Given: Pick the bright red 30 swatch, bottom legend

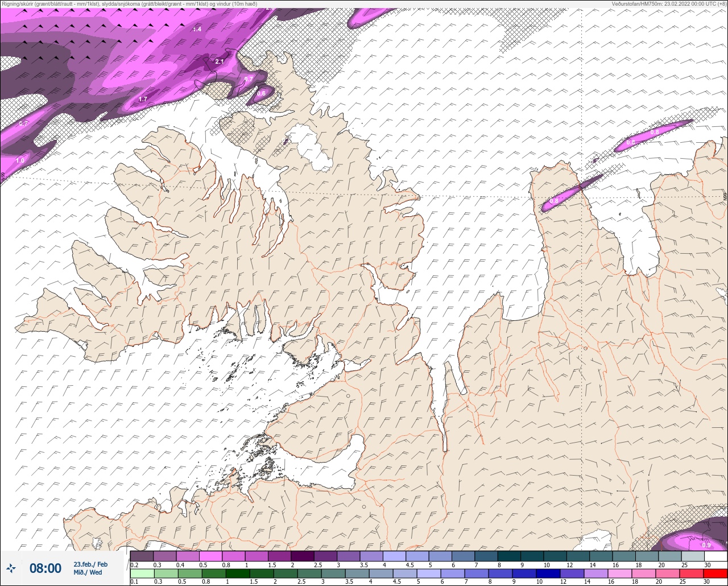Looking at the screenshot, I should tap(715, 573).
